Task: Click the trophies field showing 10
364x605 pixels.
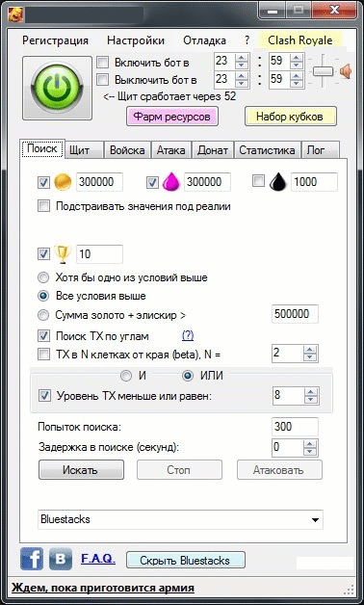Action: pyautogui.click(x=99, y=254)
